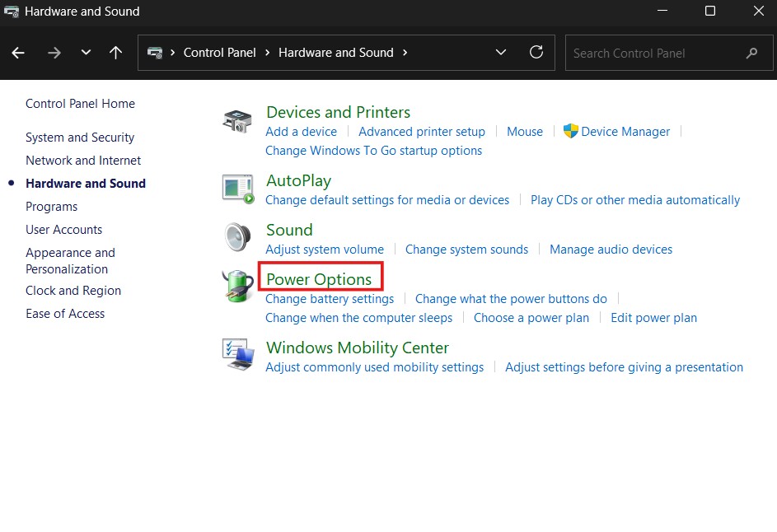Click Edit power plan
This screenshot has width=777, height=532.
[x=653, y=318]
